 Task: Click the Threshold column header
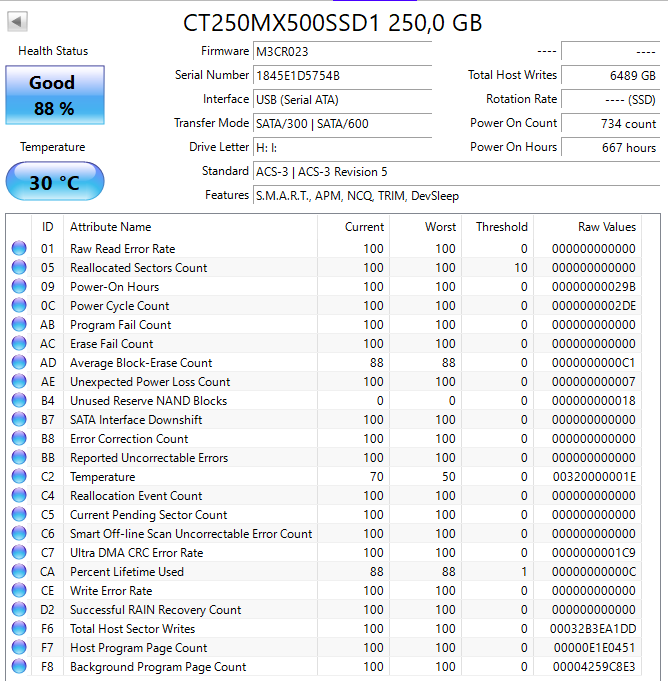[x=501, y=227]
